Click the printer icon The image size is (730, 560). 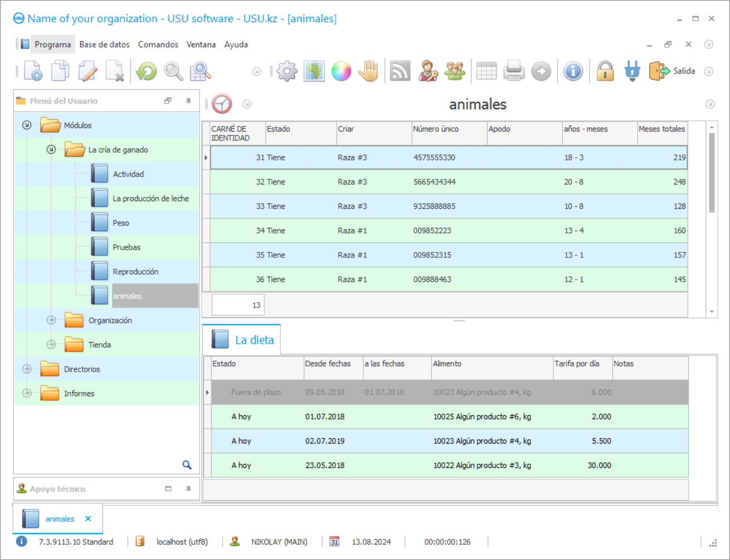(514, 71)
